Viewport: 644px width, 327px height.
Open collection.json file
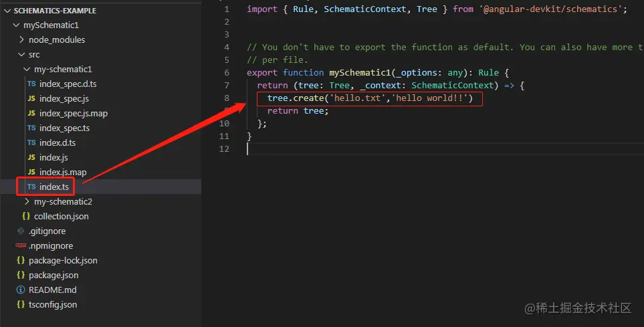pos(62,217)
